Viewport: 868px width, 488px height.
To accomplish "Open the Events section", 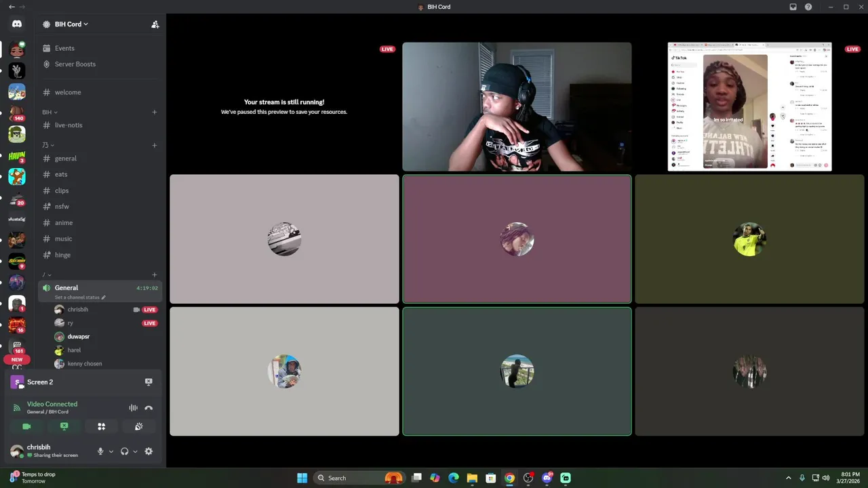I will coord(100,48).
